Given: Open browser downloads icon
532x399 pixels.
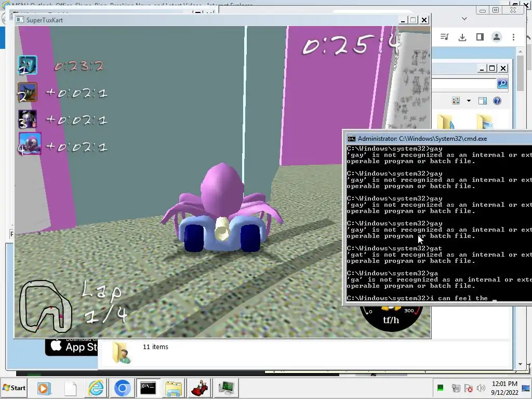Looking at the screenshot, I should click(462, 37).
